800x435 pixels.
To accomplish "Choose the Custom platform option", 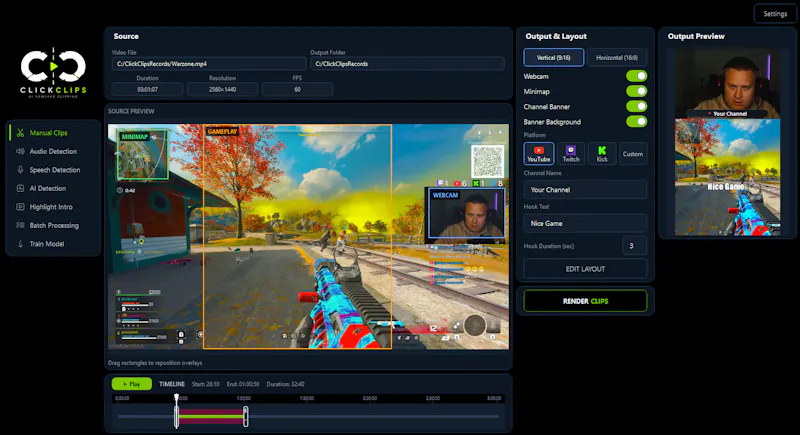I will pos(633,153).
